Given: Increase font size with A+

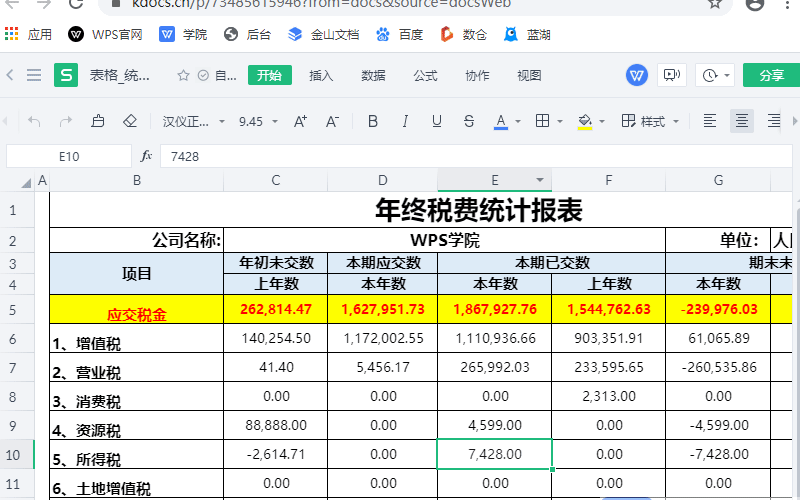Looking at the screenshot, I should click(300, 121).
